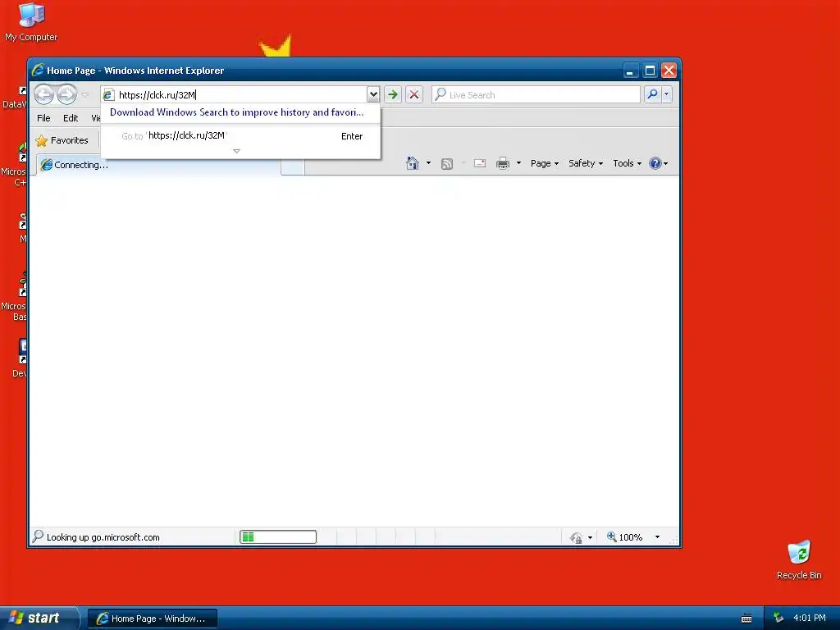
Task: Expand the autocomplete list with the chevron
Action: pyautogui.click(x=237, y=151)
